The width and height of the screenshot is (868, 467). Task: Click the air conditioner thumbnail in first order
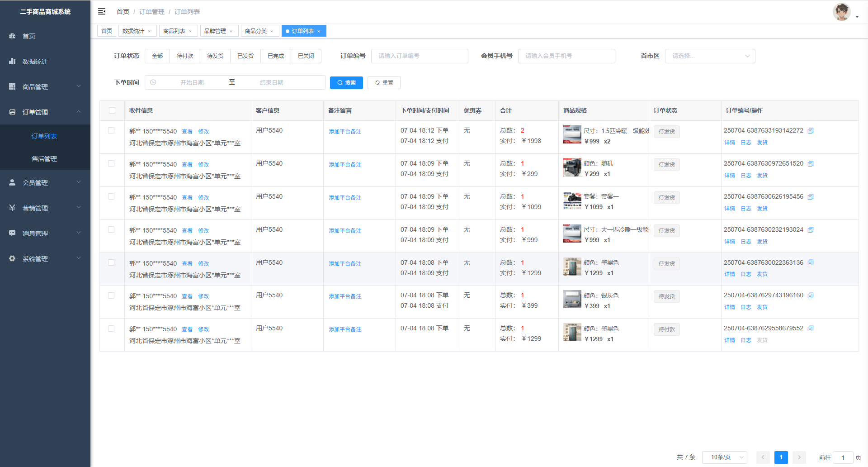[x=572, y=135]
